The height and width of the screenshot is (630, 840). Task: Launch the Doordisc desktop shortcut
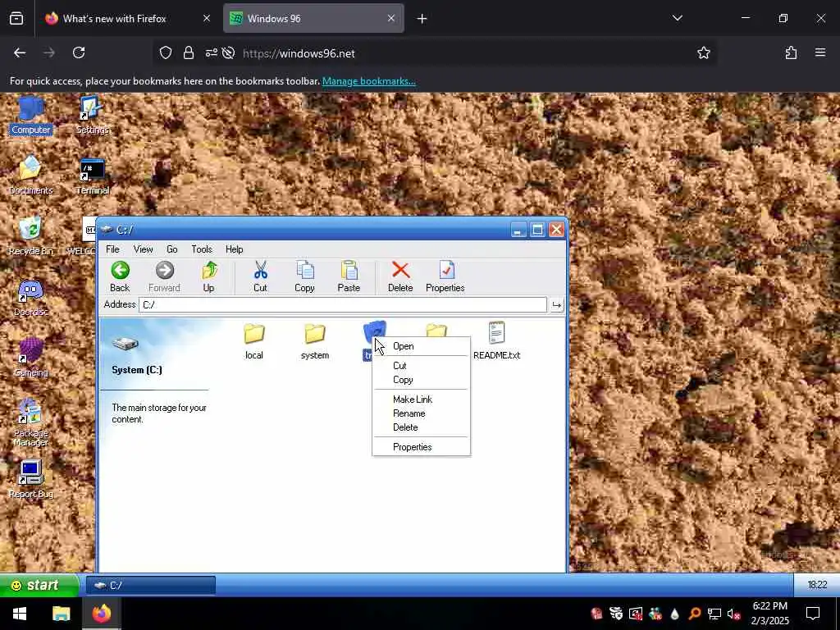31,298
